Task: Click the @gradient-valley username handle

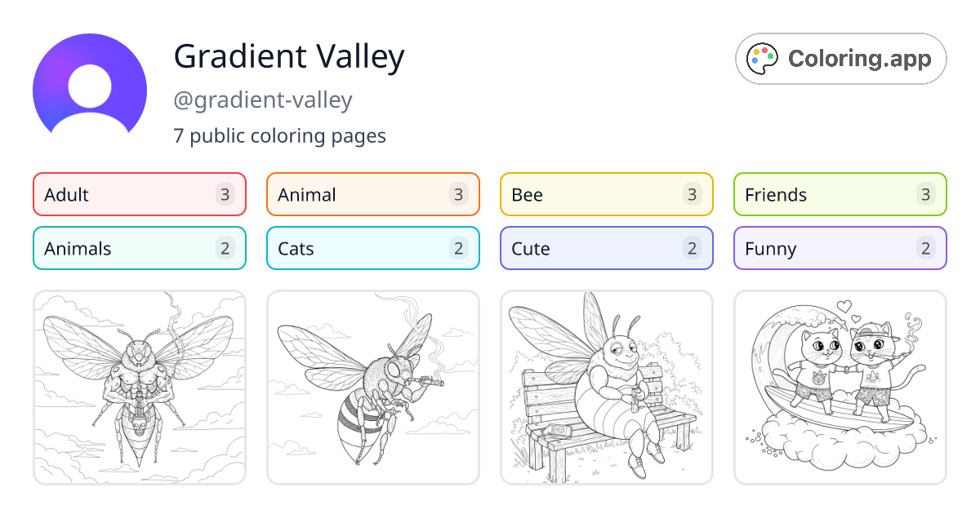Action: click(x=263, y=100)
